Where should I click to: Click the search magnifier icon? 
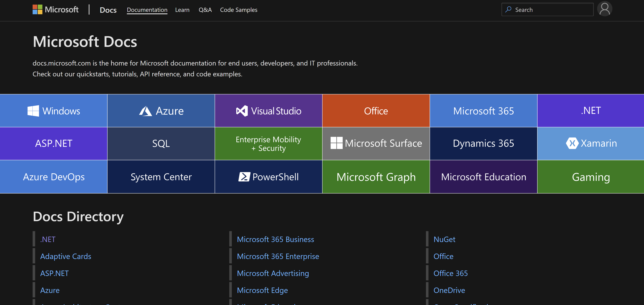pyautogui.click(x=509, y=9)
